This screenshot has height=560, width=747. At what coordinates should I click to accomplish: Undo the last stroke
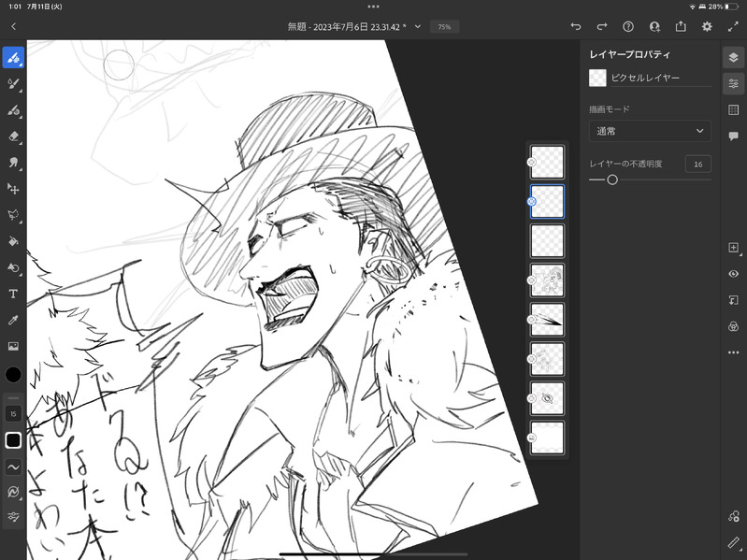tap(576, 27)
